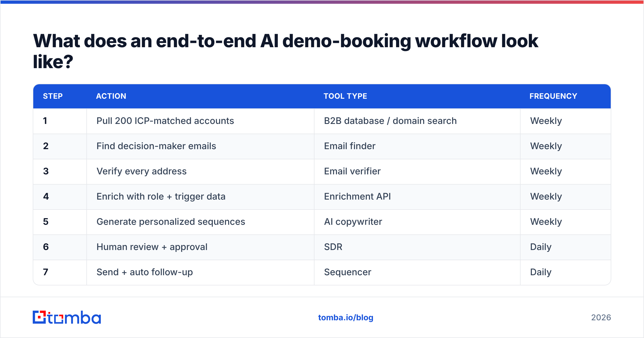Click step number 3 cell

point(60,171)
